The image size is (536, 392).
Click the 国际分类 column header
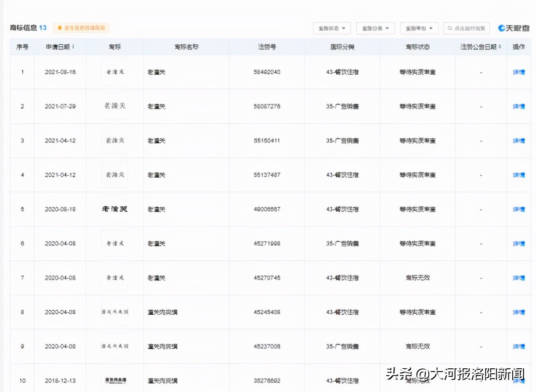click(x=342, y=46)
